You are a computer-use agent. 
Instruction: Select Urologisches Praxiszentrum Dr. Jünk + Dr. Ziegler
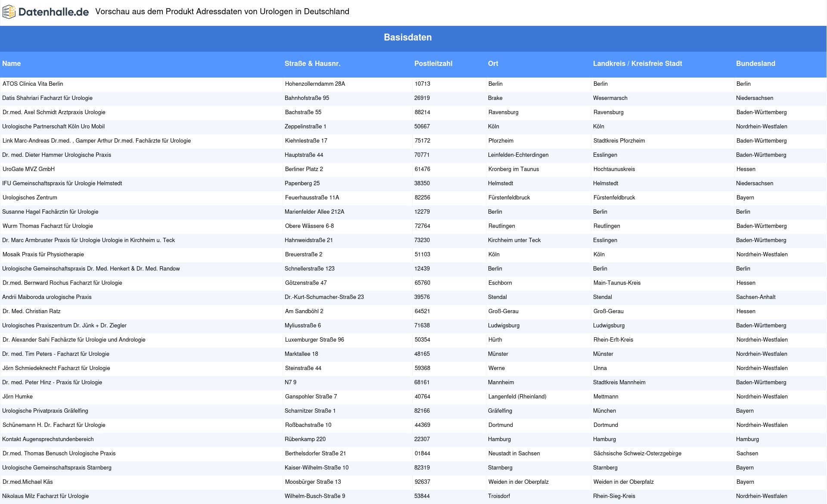(x=64, y=325)
